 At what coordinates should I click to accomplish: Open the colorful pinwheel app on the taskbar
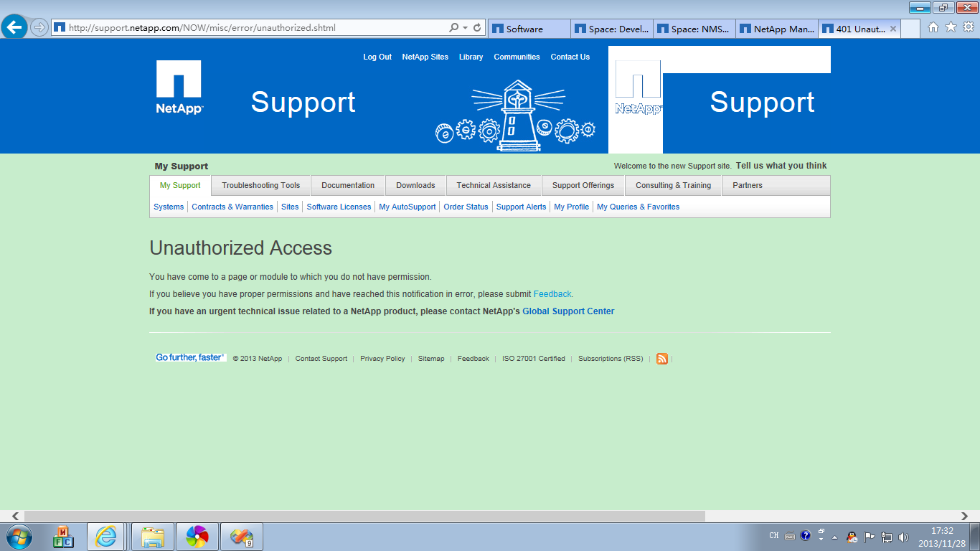197,537
